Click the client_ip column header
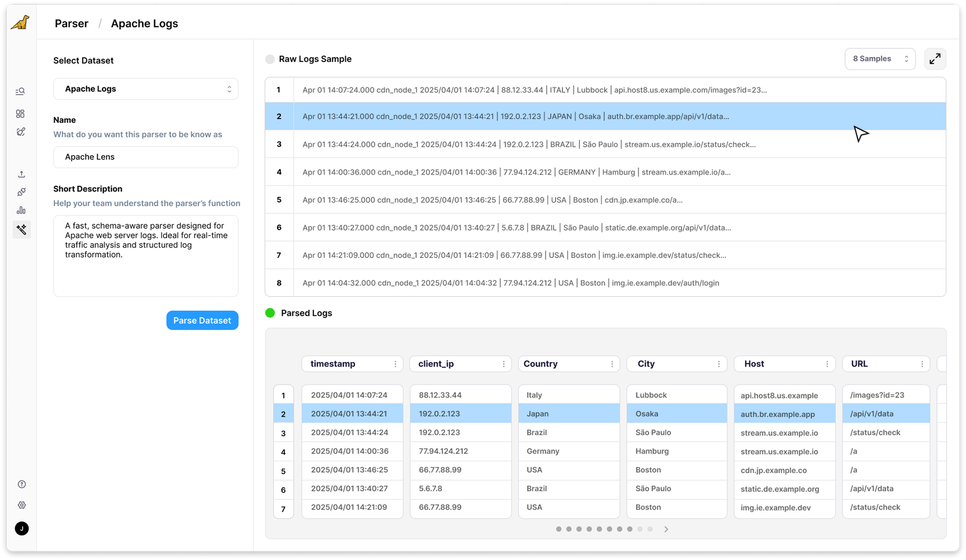 (460, 364)
